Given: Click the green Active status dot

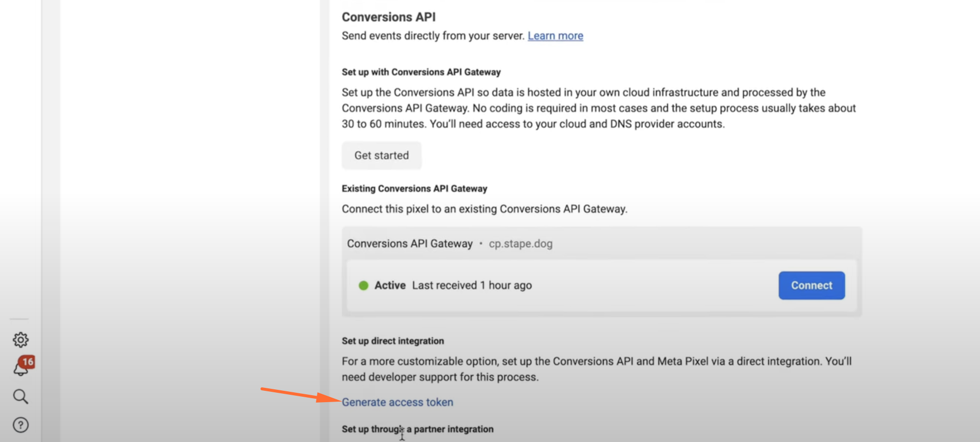Looking at the screenshot, I should [364, 285].
